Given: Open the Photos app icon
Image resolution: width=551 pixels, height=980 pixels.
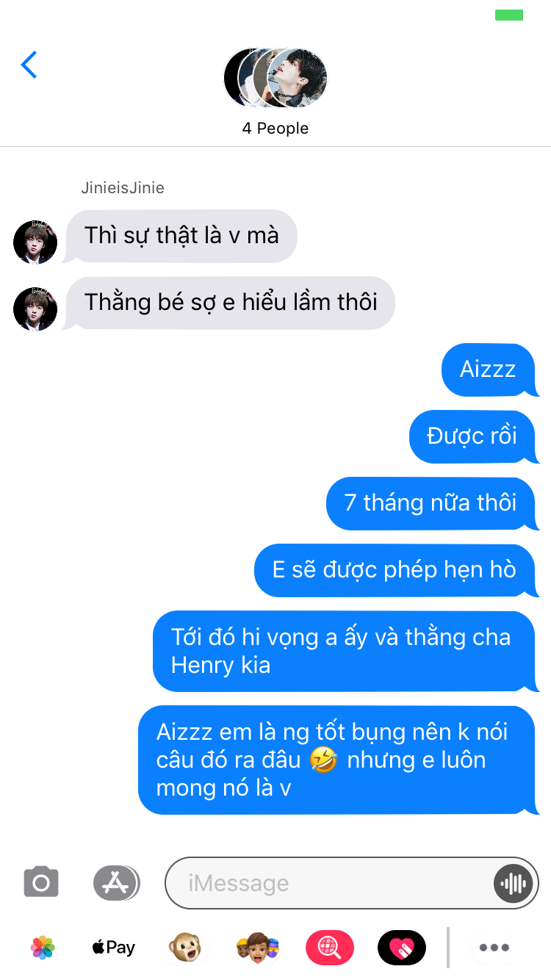Looking at the screenshot, I should [43, 948].
